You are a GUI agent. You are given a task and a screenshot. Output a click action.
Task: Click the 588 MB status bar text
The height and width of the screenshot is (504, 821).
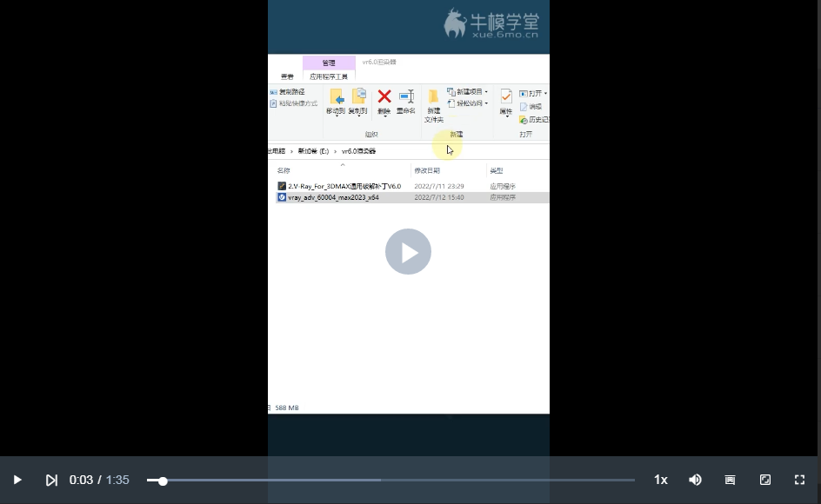[x=286, y=408]
